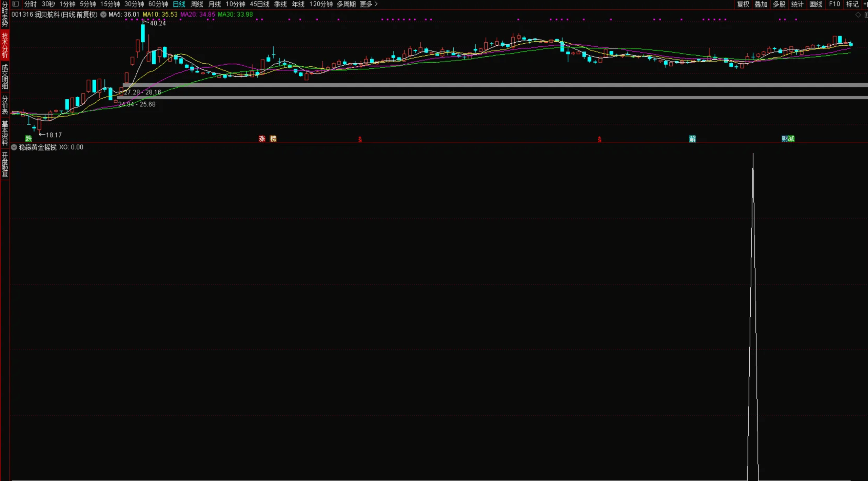Viewport: 868px width, 481px height.
Task: Click the red 涨 event marker
Action: point(262,139)
